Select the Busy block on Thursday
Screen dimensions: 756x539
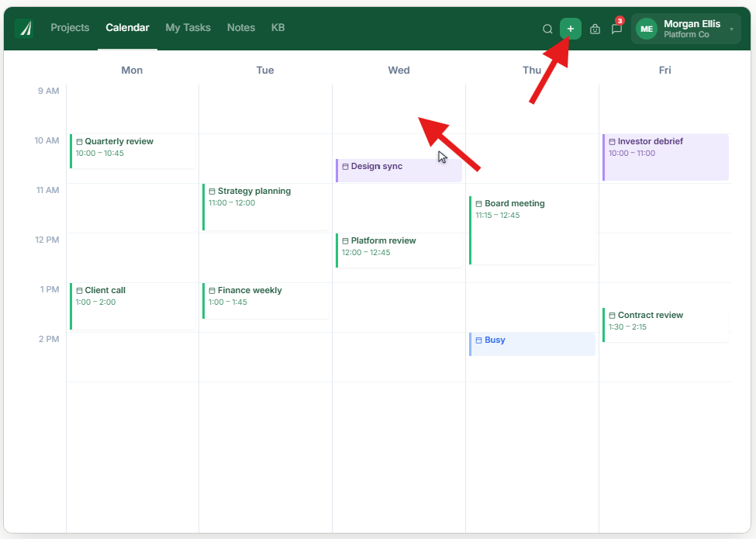point(532,344)
